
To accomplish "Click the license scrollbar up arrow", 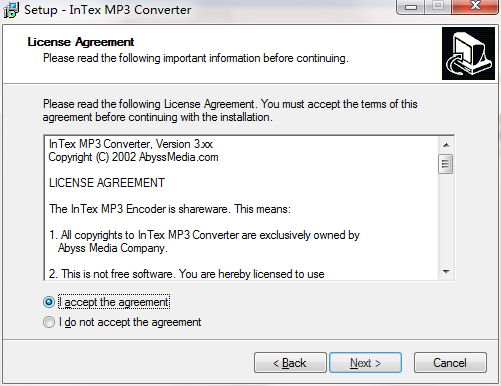I will (446, 145).
